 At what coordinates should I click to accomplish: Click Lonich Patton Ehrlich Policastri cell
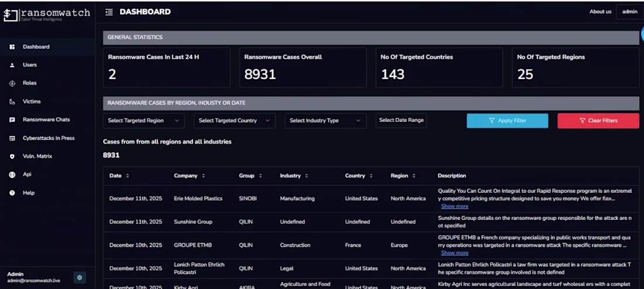pyautogui.click(x=199, y=268)
